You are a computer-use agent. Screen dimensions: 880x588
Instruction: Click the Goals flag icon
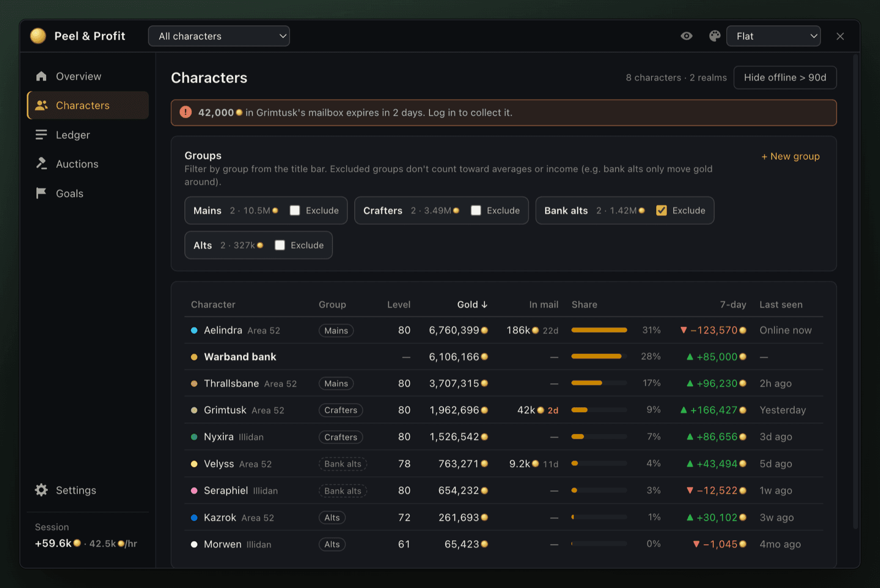pos(41,193)
